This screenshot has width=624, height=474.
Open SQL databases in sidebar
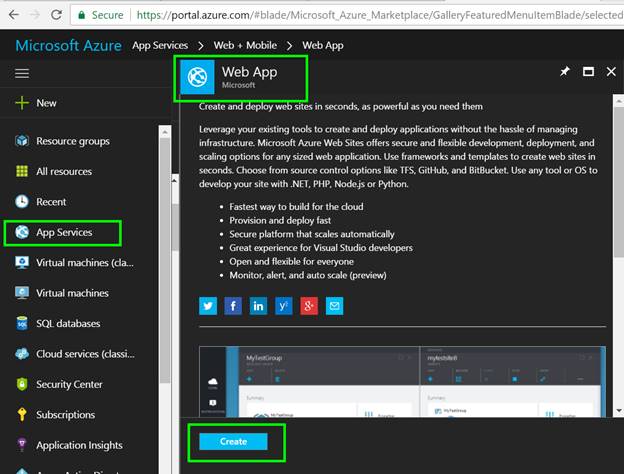tap(68, 324)
